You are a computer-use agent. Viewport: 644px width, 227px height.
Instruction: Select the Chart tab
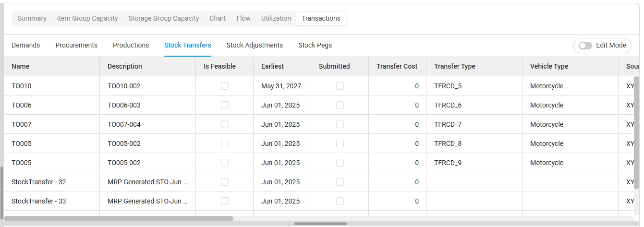point(218,18)
